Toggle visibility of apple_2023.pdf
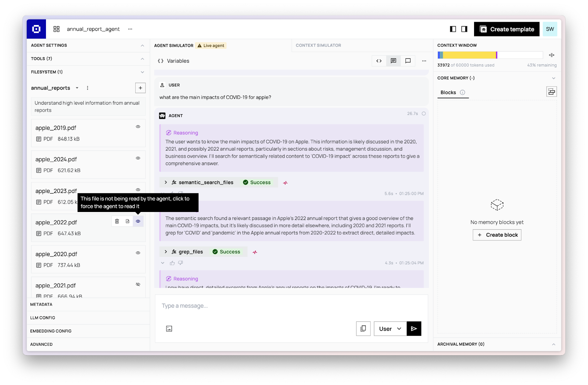Image resolution: width=588 pixels, height=385 pixels. coord(138,190)
